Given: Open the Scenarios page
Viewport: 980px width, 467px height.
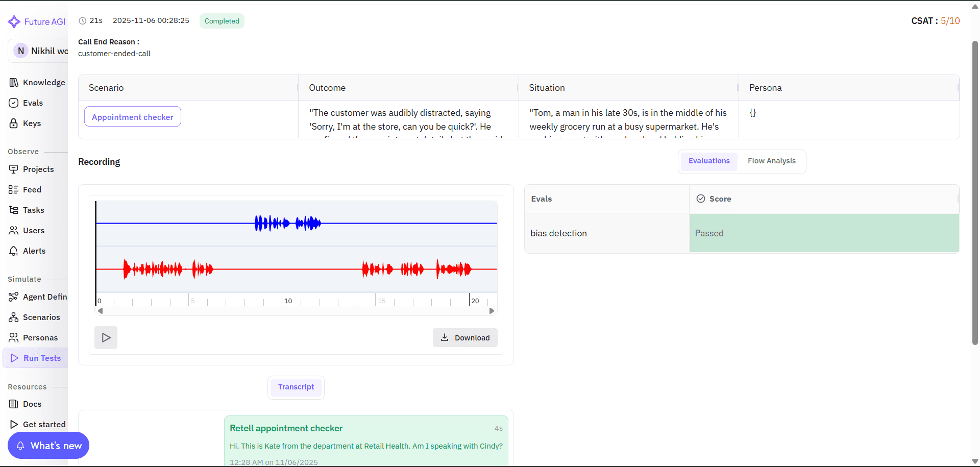Looking at the screenshot, I should (x=36, y=317).
